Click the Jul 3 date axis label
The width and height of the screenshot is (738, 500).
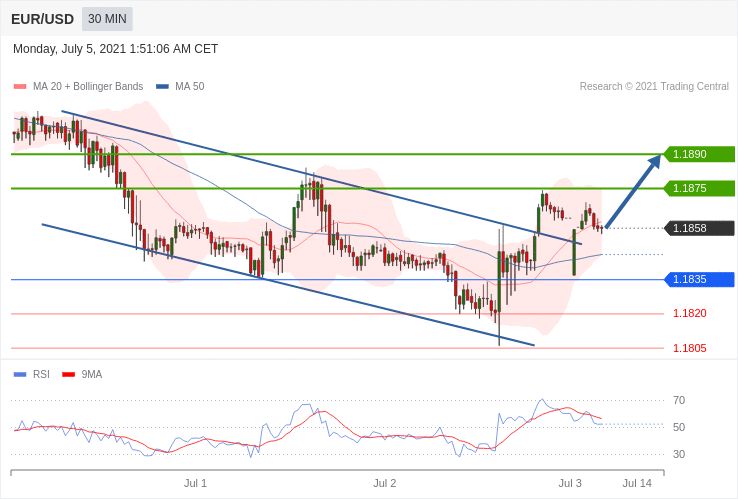coord(570,484)
